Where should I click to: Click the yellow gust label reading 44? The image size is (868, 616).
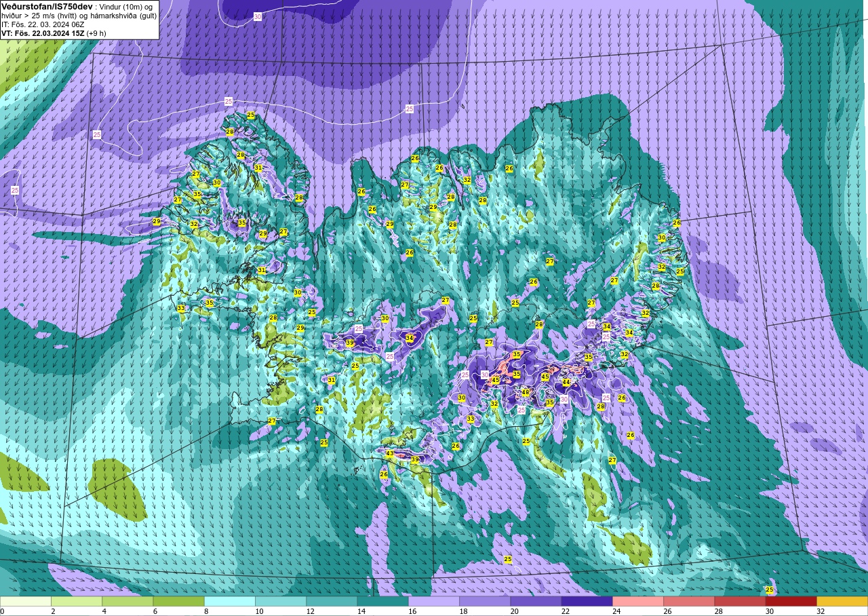[566, 382]
